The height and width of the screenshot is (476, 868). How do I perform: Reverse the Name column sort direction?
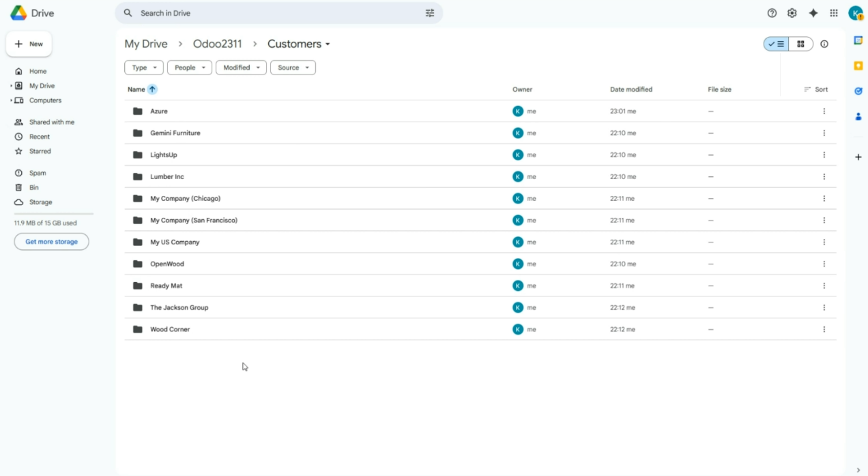pyautogui.click(x=152, y=89)
